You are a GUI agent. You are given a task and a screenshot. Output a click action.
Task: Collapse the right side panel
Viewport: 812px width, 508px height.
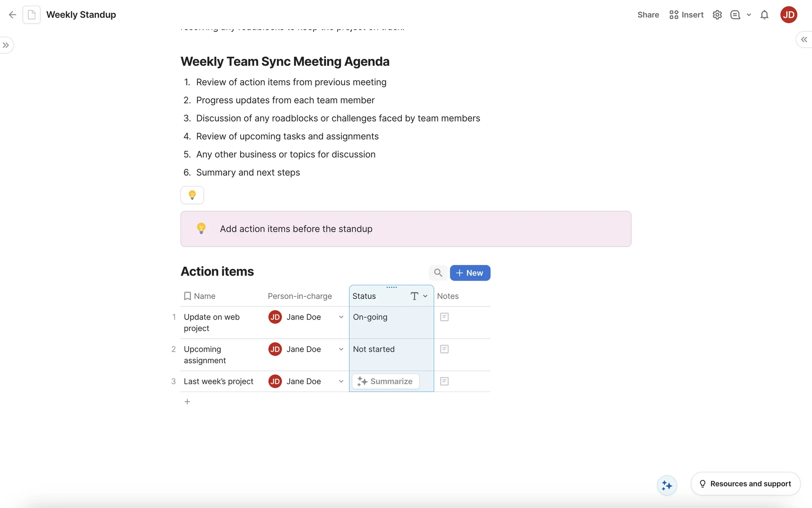tap(804, 39)
